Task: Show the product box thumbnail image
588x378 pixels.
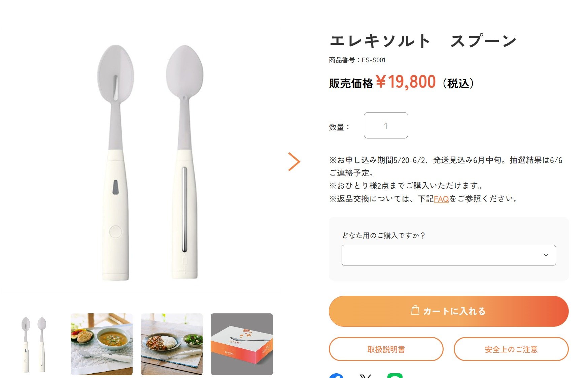Action: [x=242, y=344]
